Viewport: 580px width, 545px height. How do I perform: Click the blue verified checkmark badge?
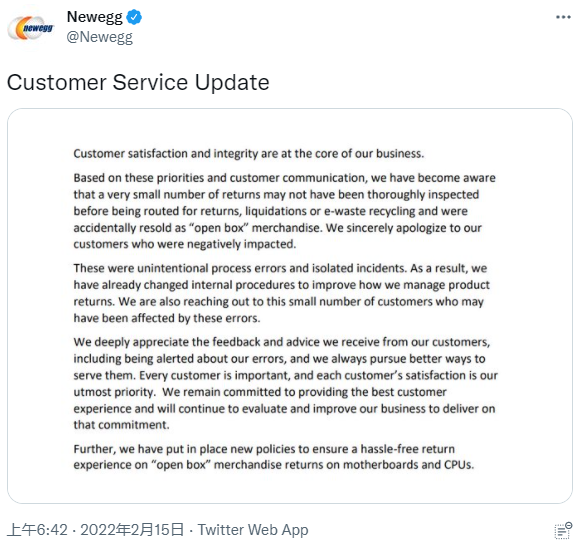click(134, 17)
